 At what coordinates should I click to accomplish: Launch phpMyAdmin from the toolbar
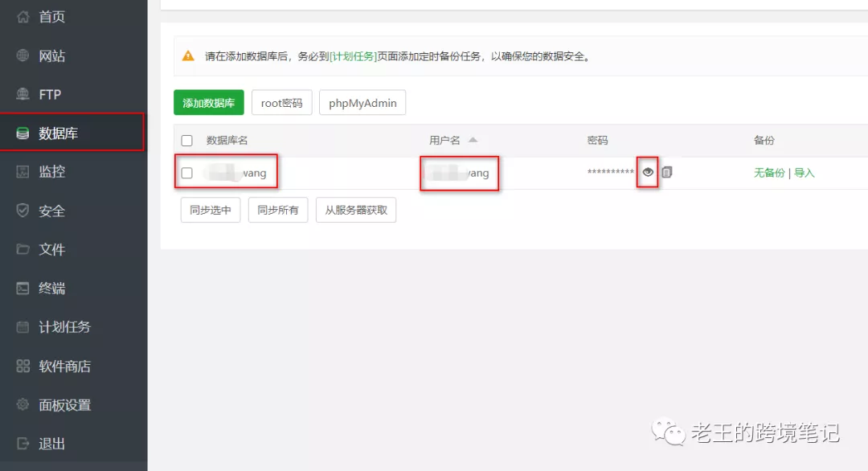coord(362,103)
